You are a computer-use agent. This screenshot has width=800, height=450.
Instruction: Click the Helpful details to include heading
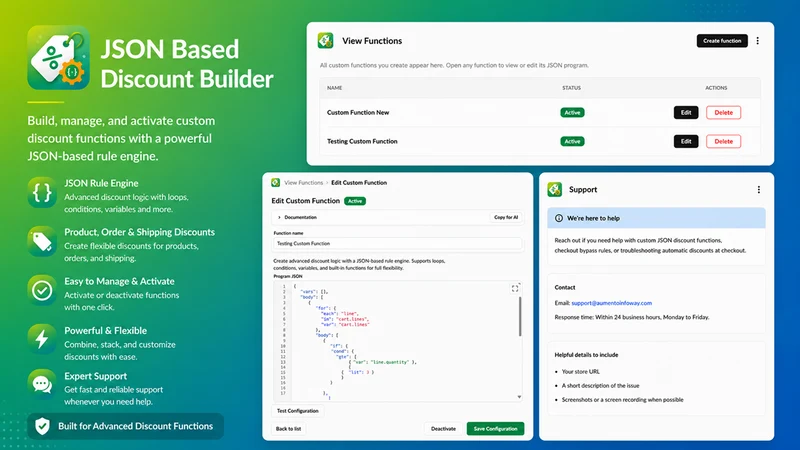pos(586,355)
